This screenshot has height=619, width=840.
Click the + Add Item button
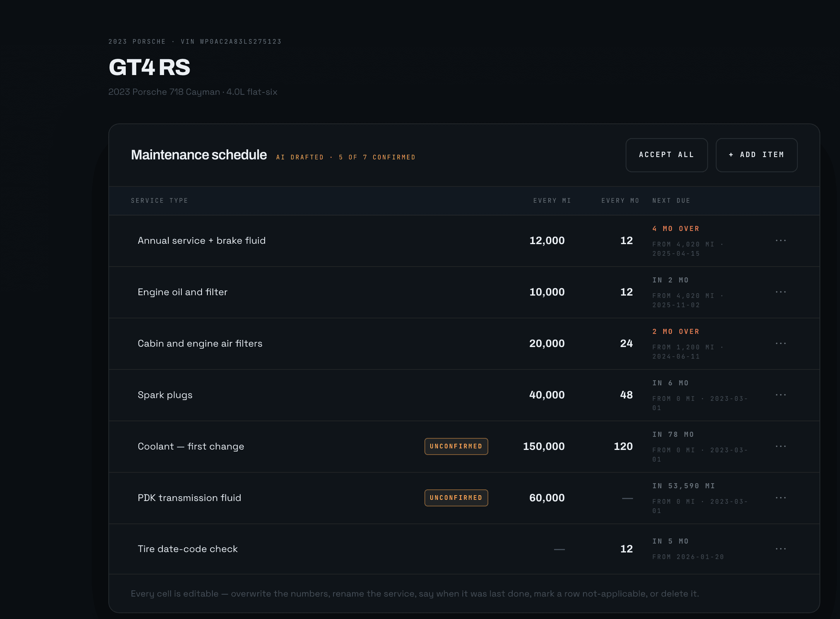[756, 155]
